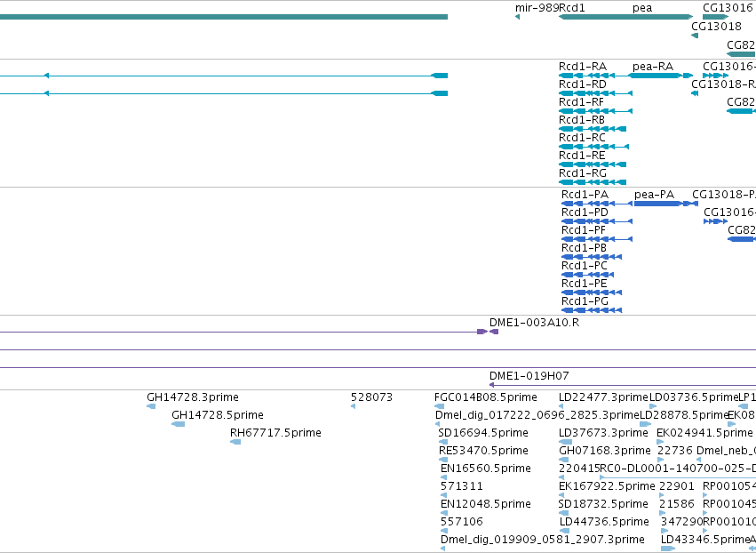Open the EN16560.5prime EST label
The width and height of the screenshot is (756, 553).
click(486, 469)
